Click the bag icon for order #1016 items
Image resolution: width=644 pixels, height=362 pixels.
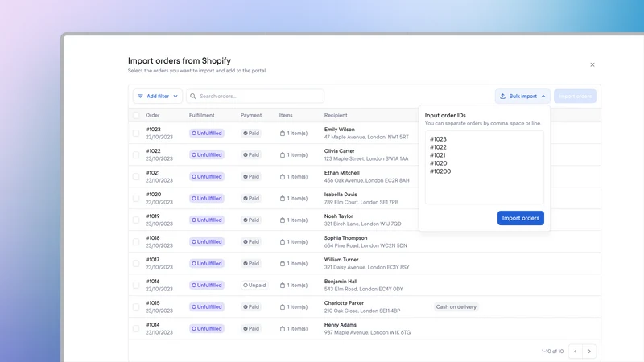point(283,286)
